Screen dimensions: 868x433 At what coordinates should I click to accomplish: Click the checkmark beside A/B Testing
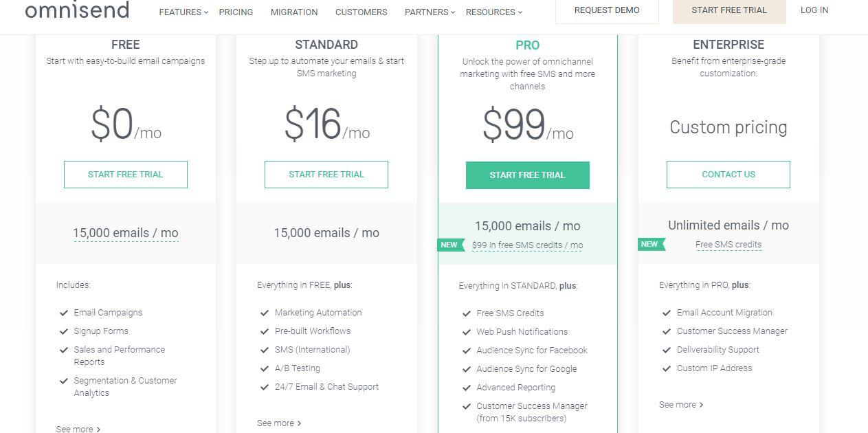265,368
